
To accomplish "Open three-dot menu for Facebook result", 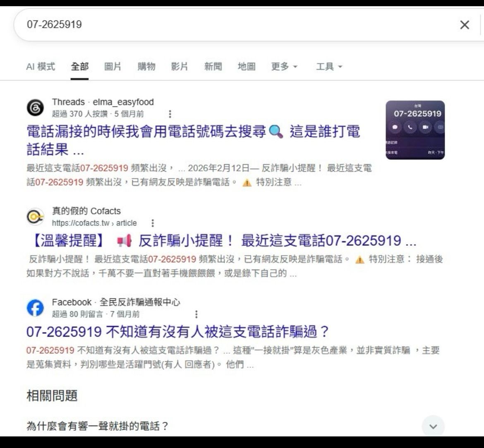I will click(196, 314).
